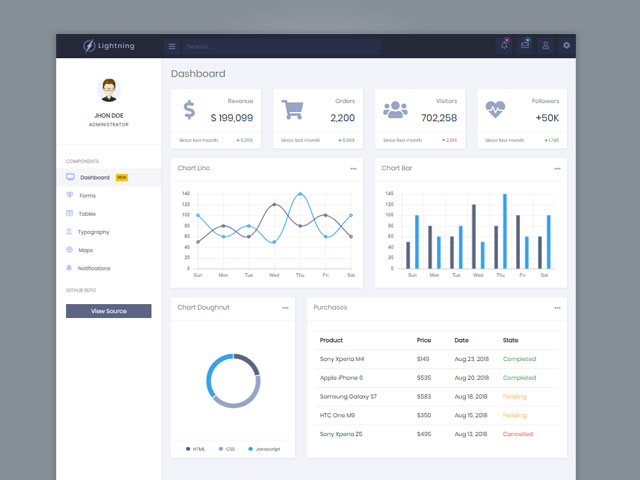Toggle the hamburger sidebar menu

coord(172,46)
